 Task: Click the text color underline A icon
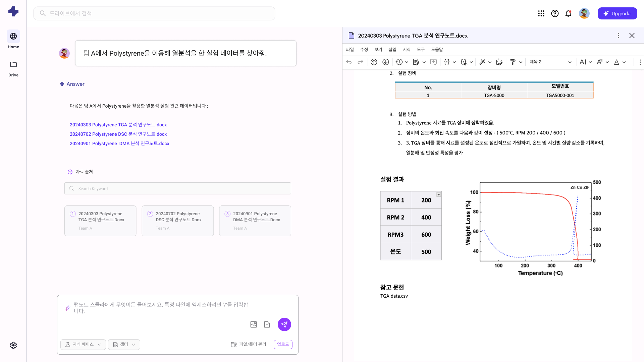[x=617, y=62]
